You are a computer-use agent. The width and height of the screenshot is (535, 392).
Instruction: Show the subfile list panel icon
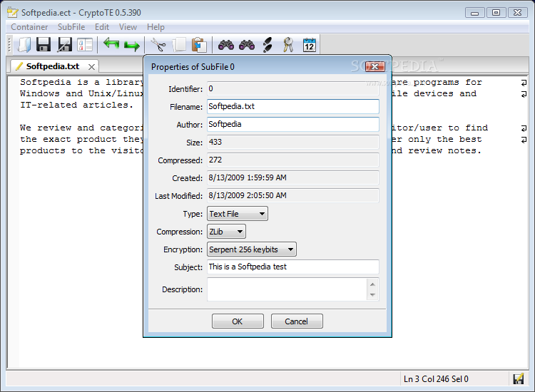tap(85, 45)
